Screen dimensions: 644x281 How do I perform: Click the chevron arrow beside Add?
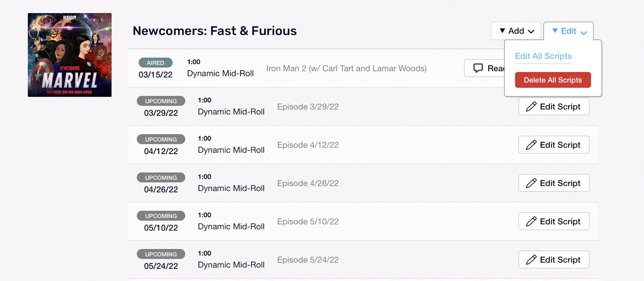(531, 32)
